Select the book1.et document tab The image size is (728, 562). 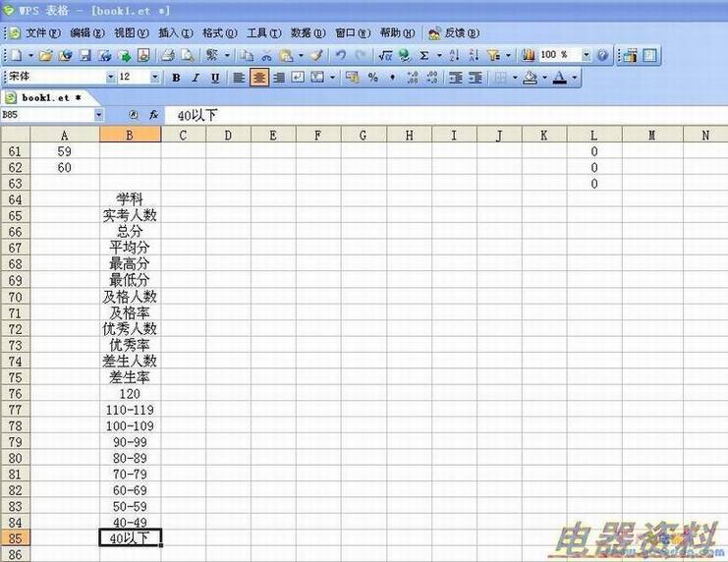(x=44, y=97)
